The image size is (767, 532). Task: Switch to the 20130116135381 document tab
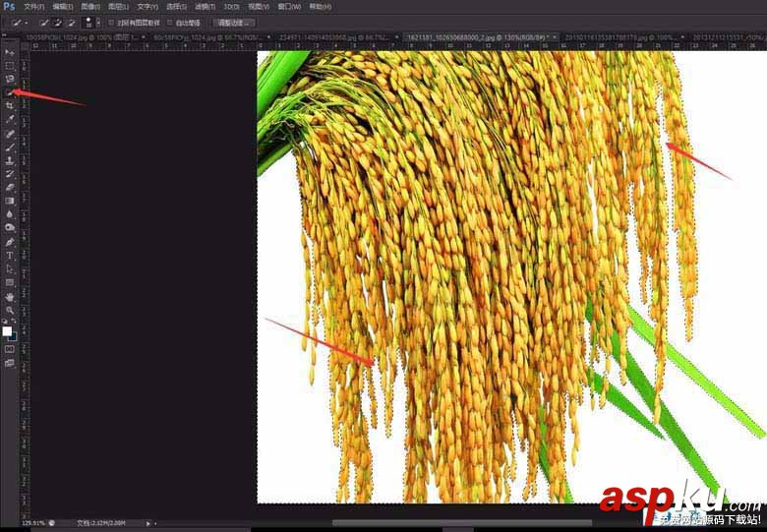pos(619,37)
